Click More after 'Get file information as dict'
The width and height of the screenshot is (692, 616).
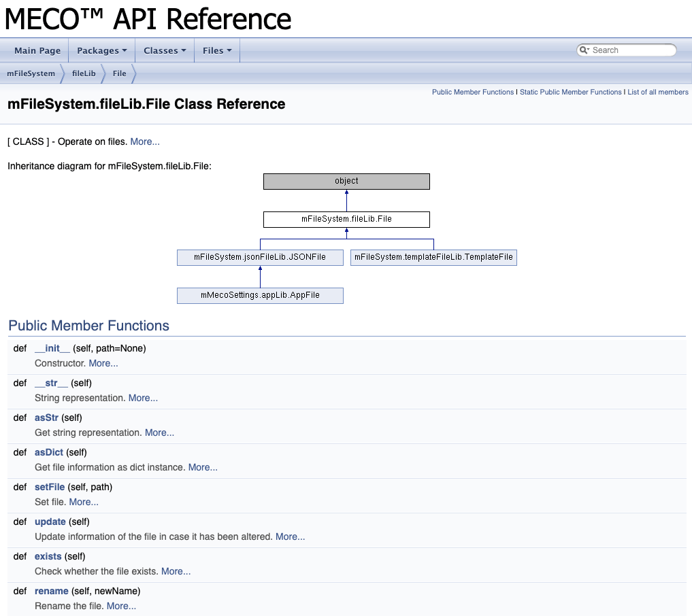[x=203, y=467]
